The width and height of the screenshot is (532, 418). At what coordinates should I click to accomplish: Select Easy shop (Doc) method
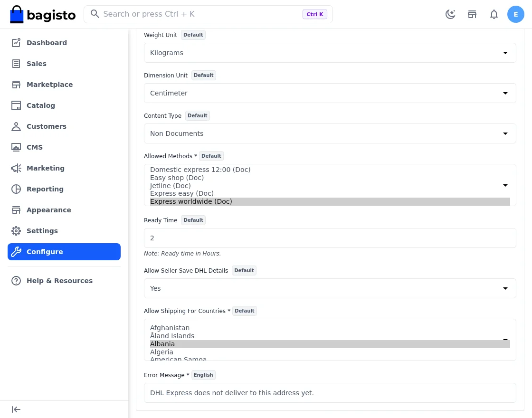(x=330, y=178)
